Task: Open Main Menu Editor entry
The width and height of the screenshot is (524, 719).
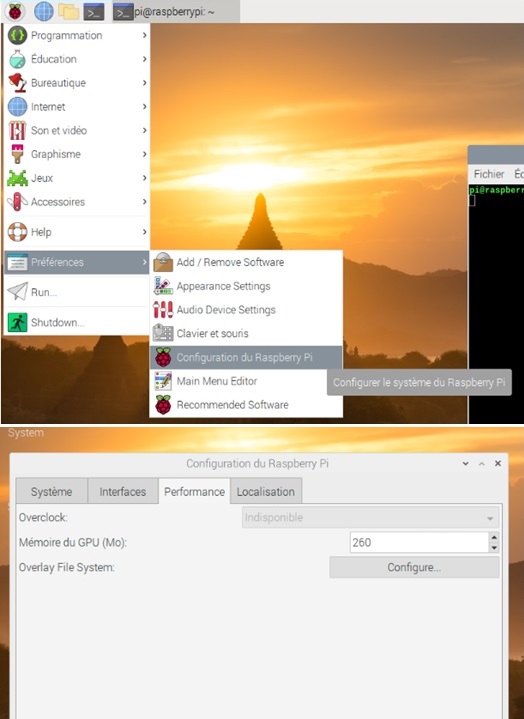Action: tap(246, 381)
